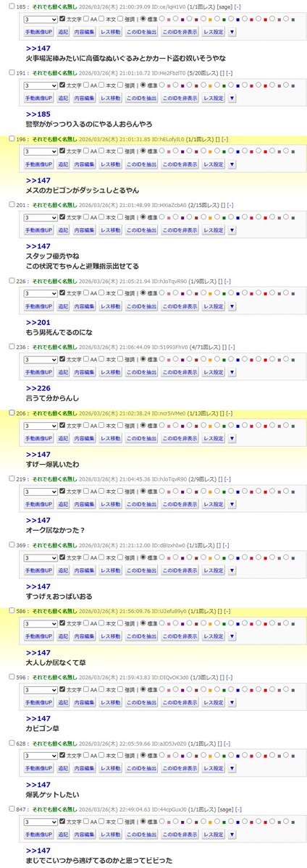Viewport: 307px width, 868px height.
Task: Follow the >>185 anchor in post 191
Action: [38, 114]
